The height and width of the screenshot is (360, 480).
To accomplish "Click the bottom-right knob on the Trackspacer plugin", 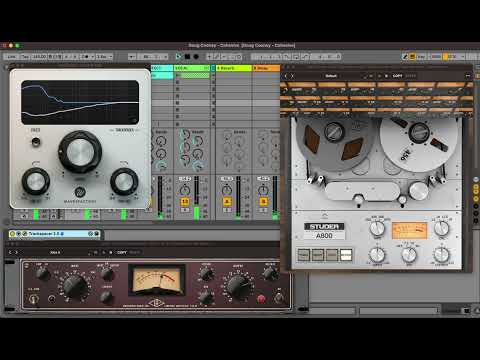I will (124, 182).
